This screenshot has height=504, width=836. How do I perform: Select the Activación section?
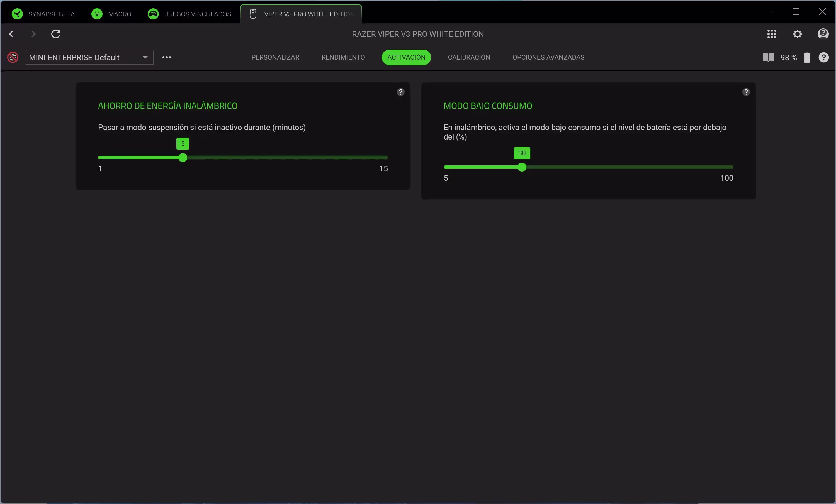pyautogui.click(x=406, y=57)
